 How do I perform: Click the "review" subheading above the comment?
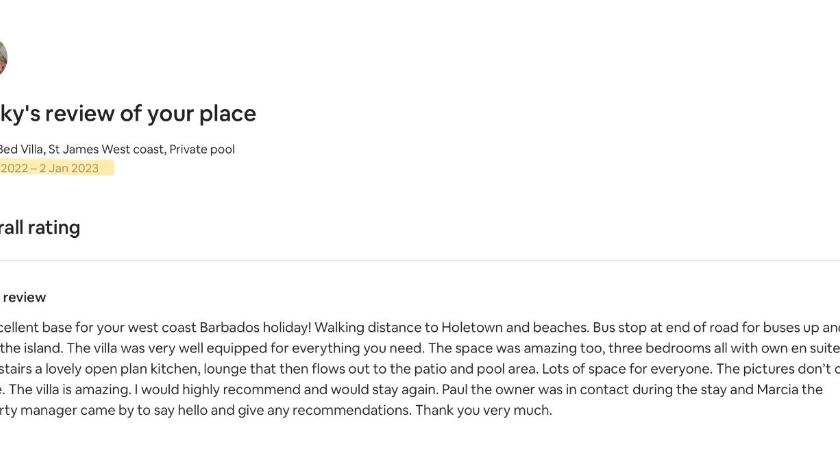[25, 297]
